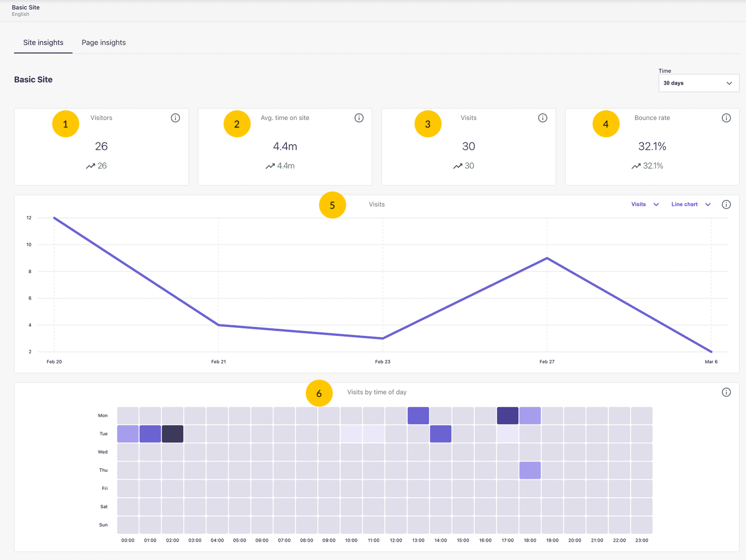The width and height of the screenshot is (746, 560).
Task: Open the Visits line chart info icon
Action: [x=726, y=205]
